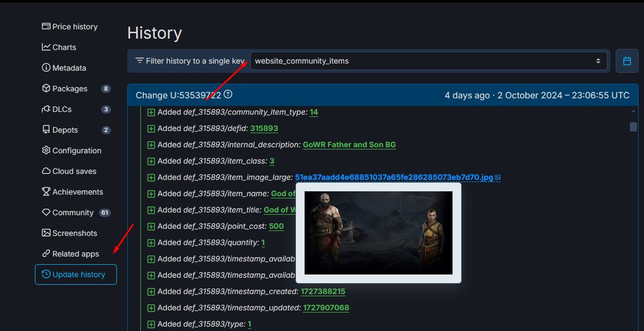
Task: Click the history list scrollbar thumb
Action: (633, 127)
